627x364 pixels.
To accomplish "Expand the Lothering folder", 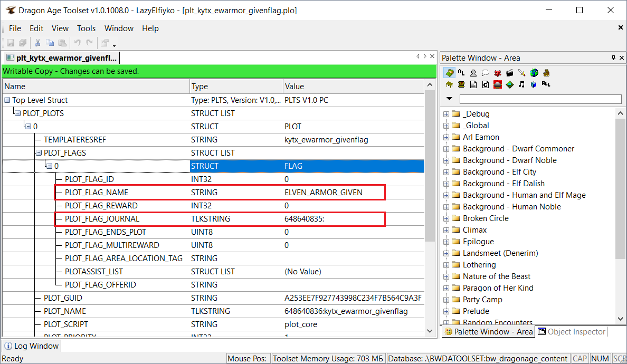I will 446,265.
